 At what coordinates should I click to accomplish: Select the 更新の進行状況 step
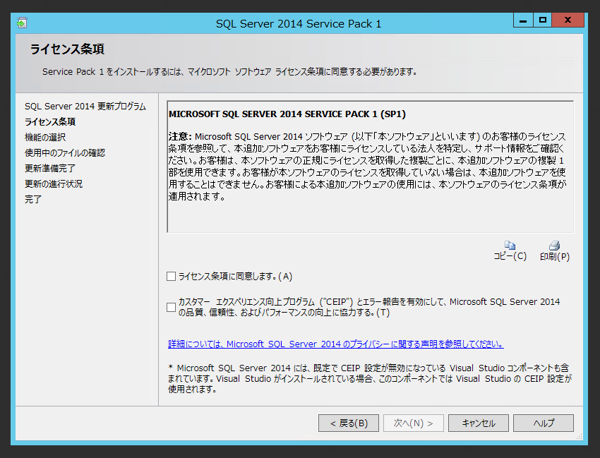tap(54, 184)
